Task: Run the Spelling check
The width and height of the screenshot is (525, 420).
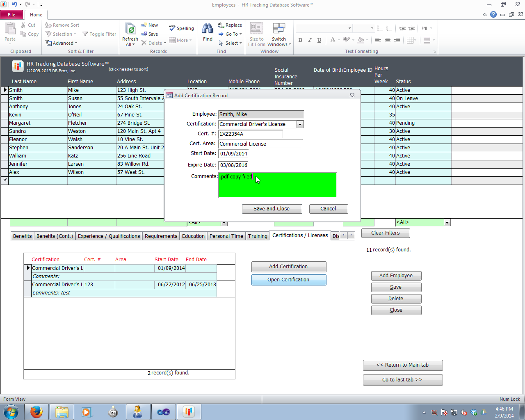Action: (x=181, y=28)
